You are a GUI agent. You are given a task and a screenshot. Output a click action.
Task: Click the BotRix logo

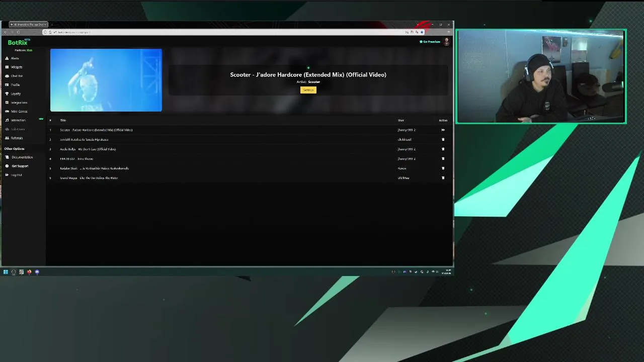point(18,43)
